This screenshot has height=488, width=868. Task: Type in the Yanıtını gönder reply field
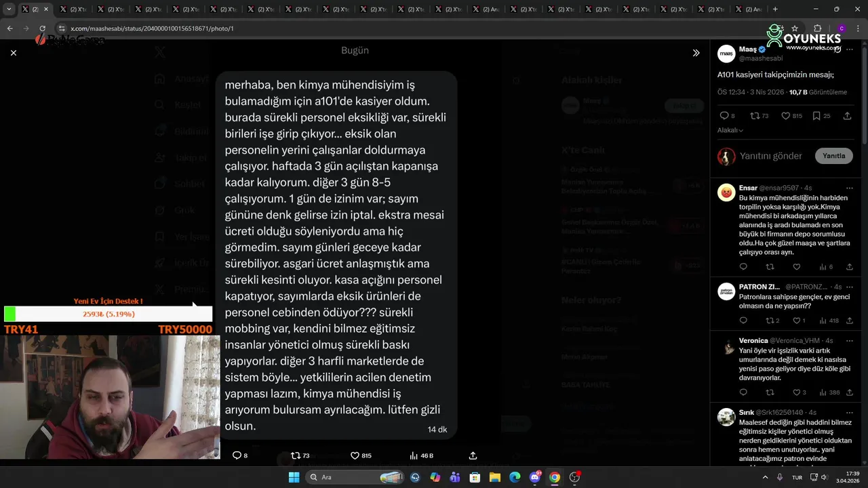pyautogui.click(x=771, y=156)
